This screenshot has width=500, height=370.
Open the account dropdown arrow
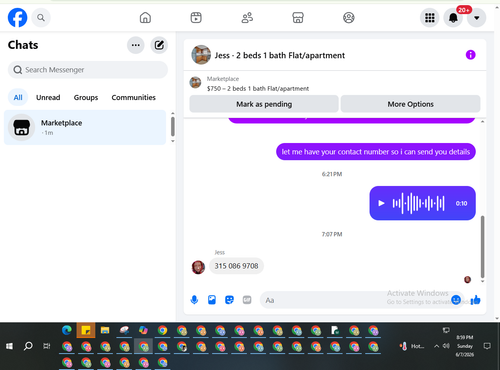tap(477, 18)
